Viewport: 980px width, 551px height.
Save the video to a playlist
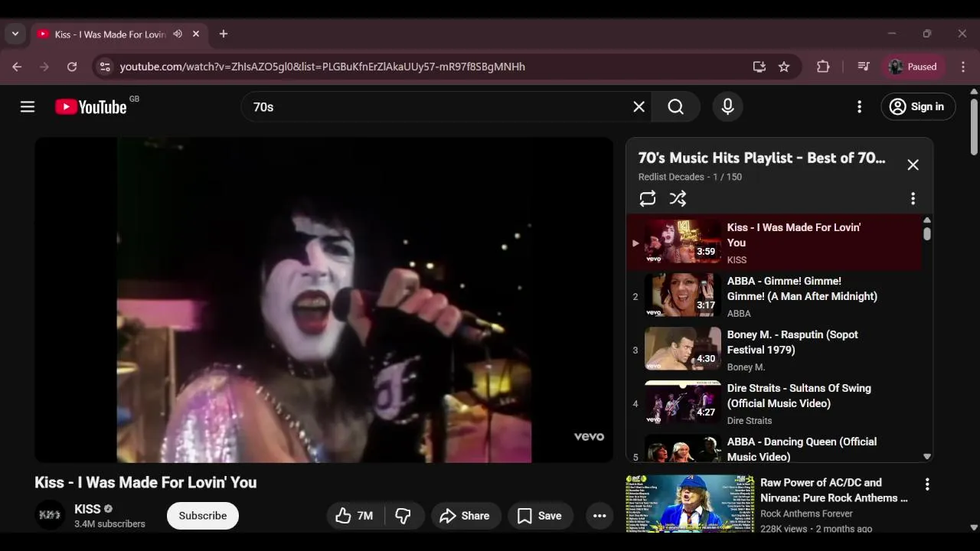pos(540,516)
